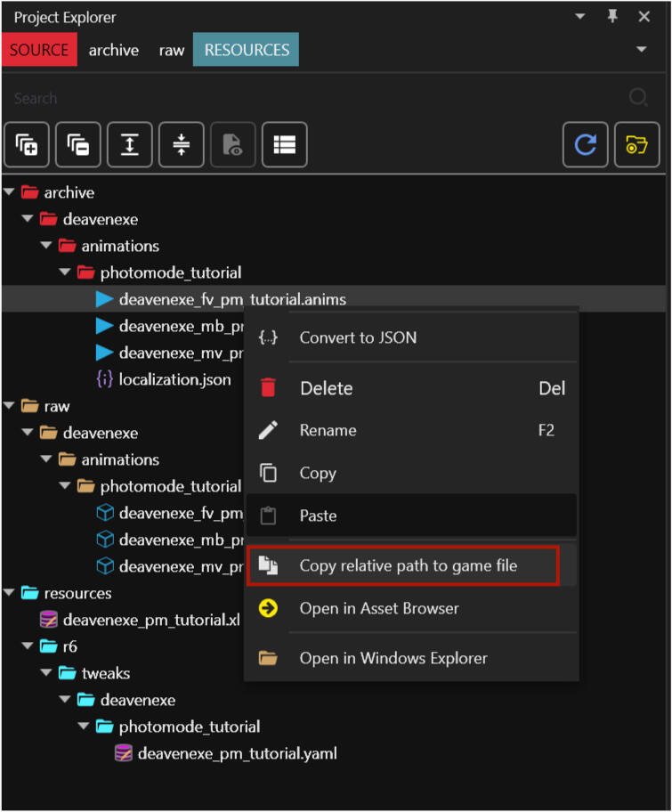Switch to the SOURCE tab
The width and height of the screenshot is (672, 812).
39,50
